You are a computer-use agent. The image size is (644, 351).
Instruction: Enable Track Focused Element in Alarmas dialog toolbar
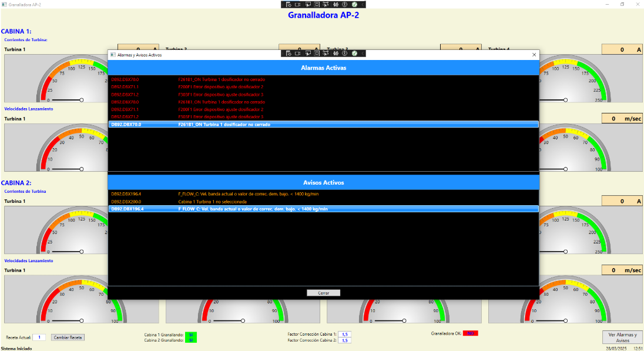[326, 54]
